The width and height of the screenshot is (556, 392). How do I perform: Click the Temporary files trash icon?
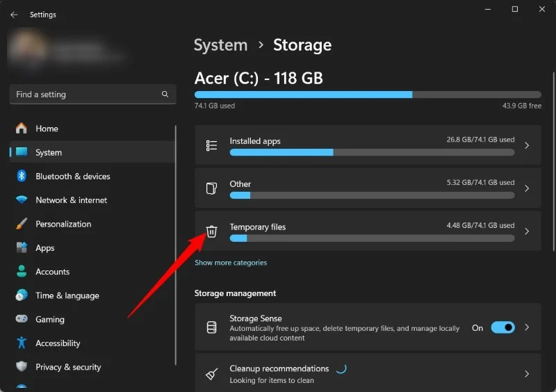(x=212, y=231)
